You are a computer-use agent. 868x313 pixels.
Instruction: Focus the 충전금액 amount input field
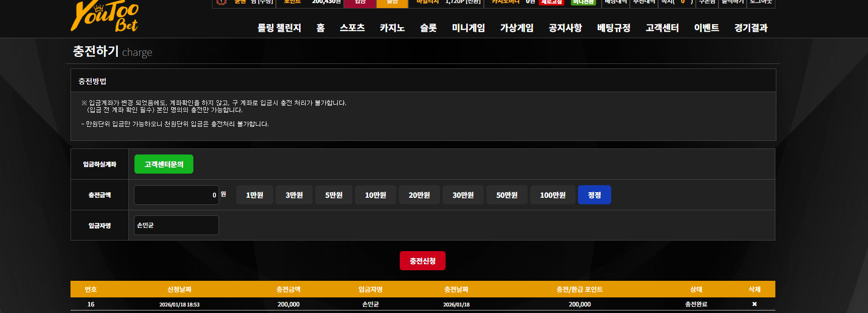(176, 195)
